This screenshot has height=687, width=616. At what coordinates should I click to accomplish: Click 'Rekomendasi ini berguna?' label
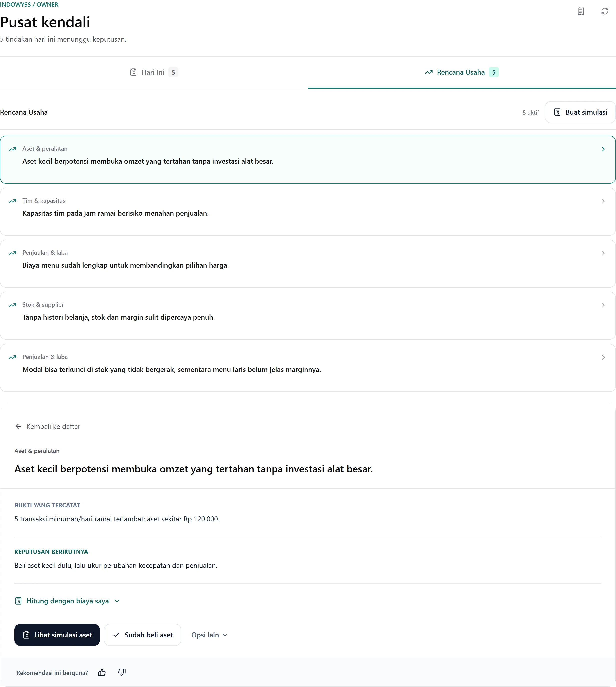pyautogui.click(x=52, y=673)
